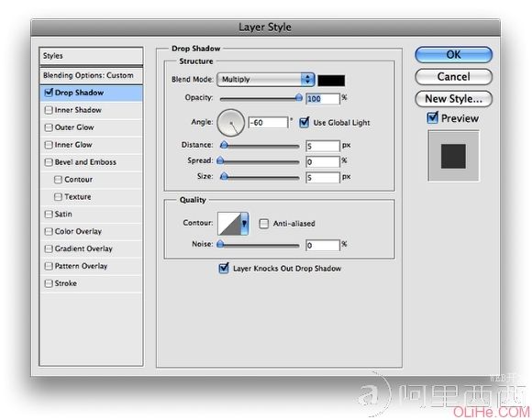Click the Noise slider handle

coord(220,244)
